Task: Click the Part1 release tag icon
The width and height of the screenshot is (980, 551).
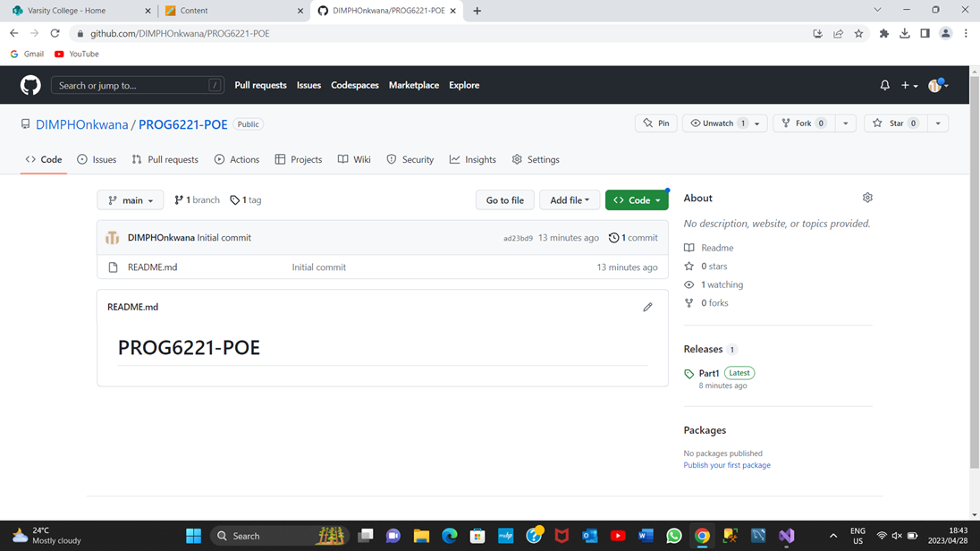Action: 689,373
